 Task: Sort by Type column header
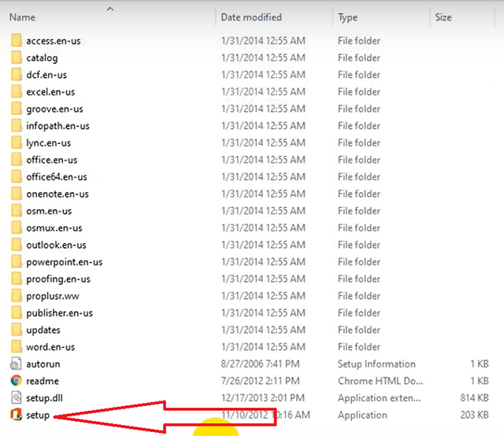tap(348, 17)
